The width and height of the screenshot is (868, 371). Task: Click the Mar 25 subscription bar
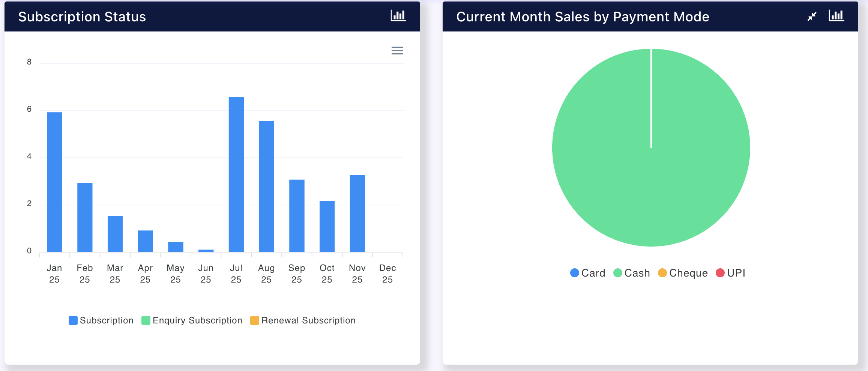coord(115,234)
